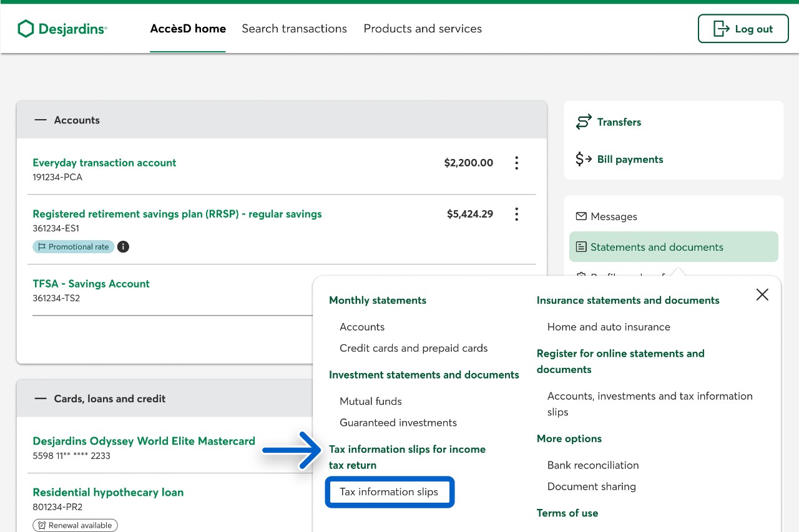Viewport: 799px width, 532px height.
Task: Open Products and services tab
Action: [423, 29]
